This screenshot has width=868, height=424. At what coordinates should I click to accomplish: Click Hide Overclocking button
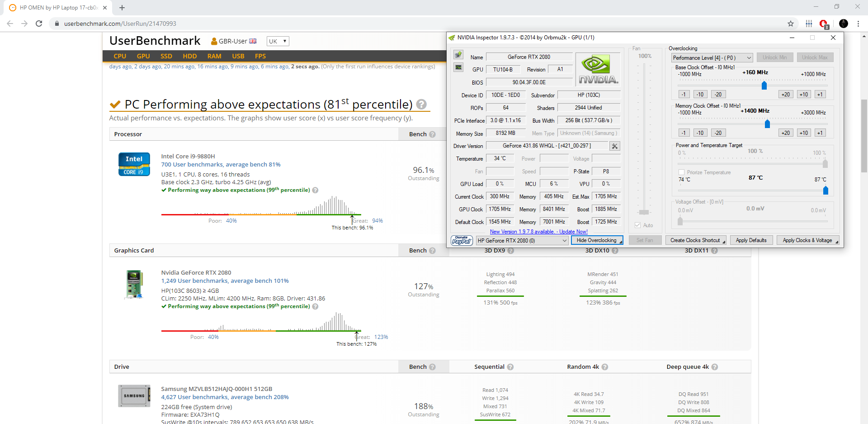pos(597,240)
